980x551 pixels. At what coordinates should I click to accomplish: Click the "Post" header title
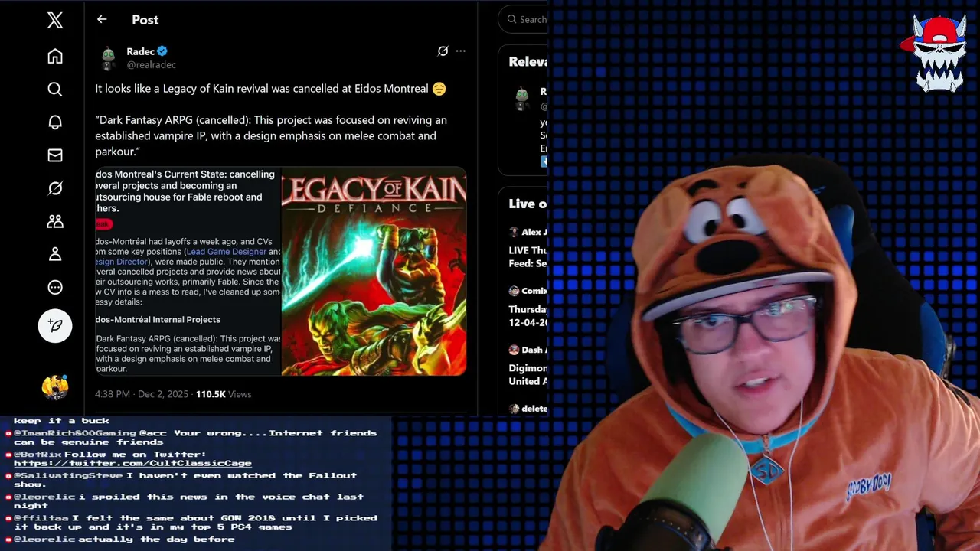145,20
